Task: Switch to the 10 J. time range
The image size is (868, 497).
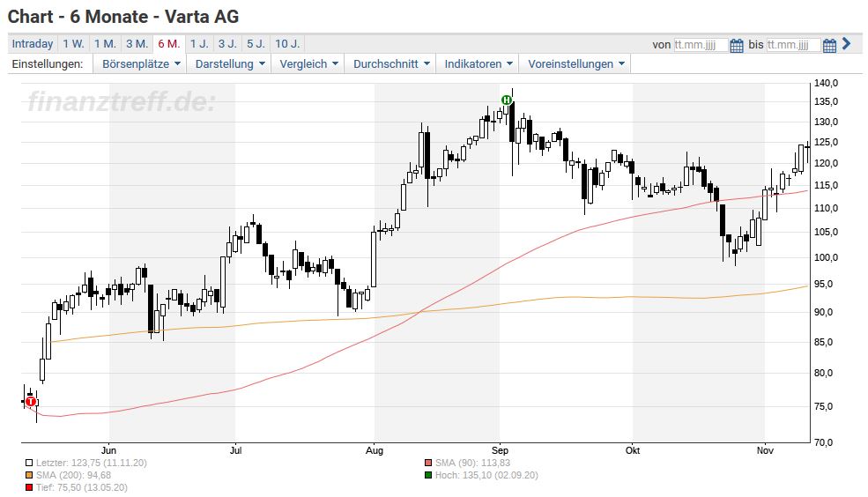Action: pos(287,44)
